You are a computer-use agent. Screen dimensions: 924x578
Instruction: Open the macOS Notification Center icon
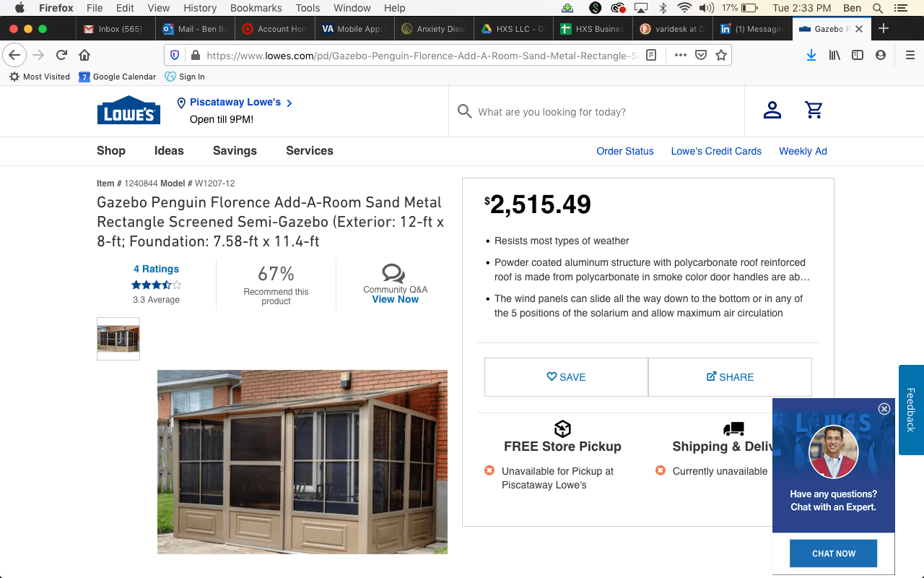(900, 8)
